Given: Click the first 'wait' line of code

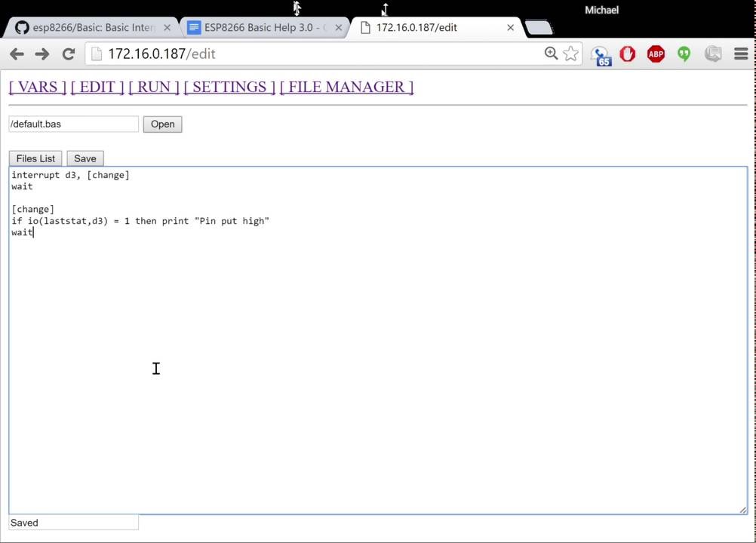Looking at the screenshot, I should point(22,186).
